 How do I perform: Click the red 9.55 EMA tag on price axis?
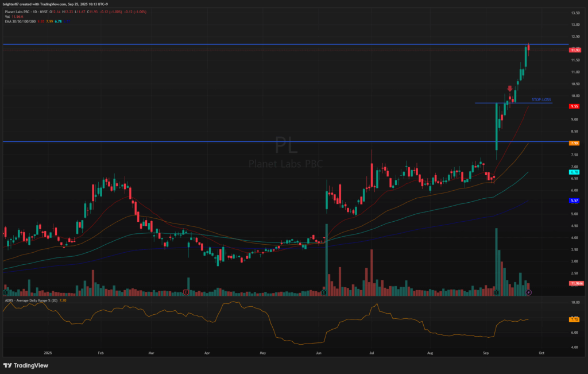coord(574,106)
